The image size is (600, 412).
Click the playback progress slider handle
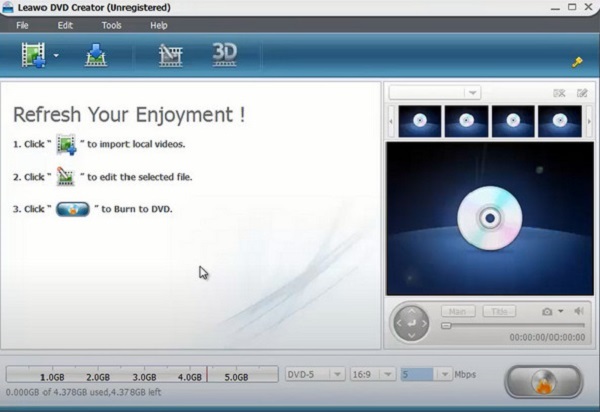(446, 326)
